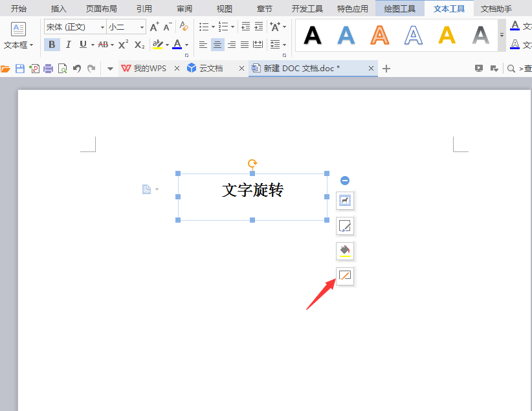Apply gray gradient text style
The width and height of the screenshot is (532, 411).
point(481,36)
